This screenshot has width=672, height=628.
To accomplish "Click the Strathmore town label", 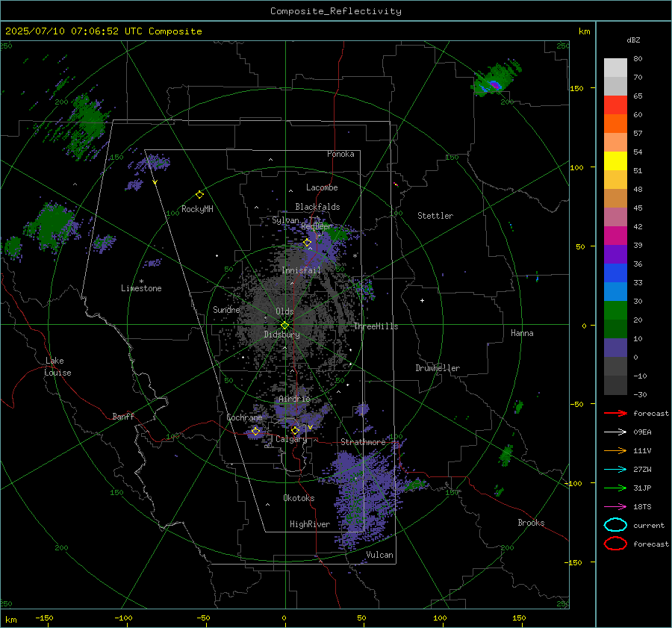I will [363, 442].
